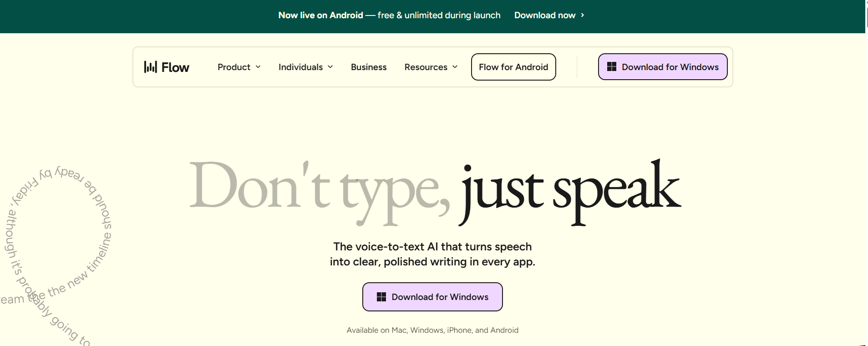Open the Product menu
Image resolution: width=868 pixels, height=346 pixels.
pos(234,67)
